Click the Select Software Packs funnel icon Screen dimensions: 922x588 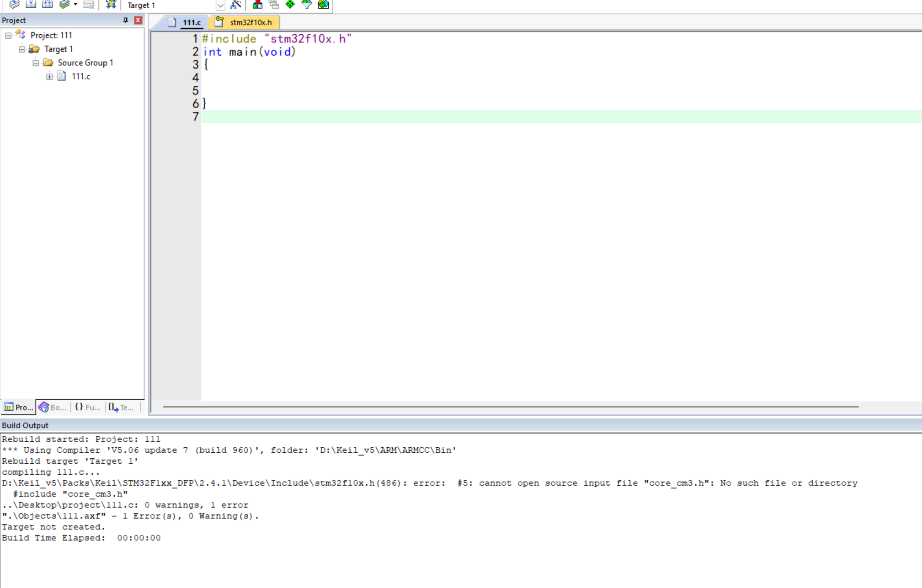306,5
